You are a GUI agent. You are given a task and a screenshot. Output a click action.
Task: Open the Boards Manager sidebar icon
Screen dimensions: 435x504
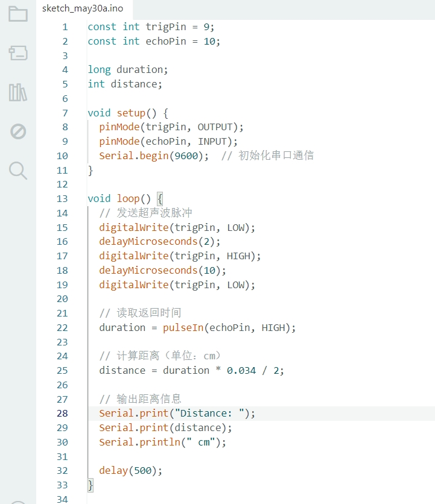[x=18, y=52]
